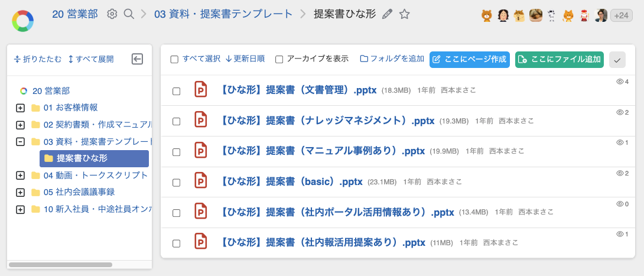644x276 pixels.
Task: Click the ここにページ作成 button
Action: pos(469,59)
